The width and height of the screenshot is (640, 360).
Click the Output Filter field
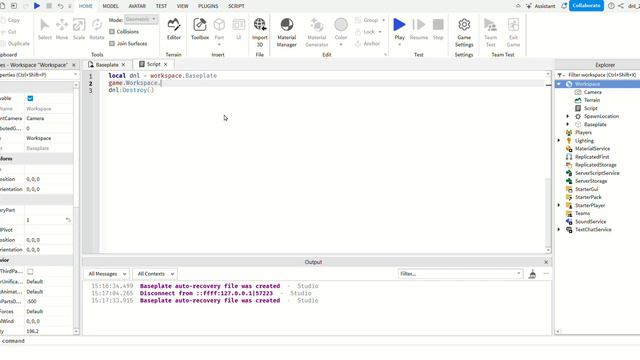click(x=460, y=274)
